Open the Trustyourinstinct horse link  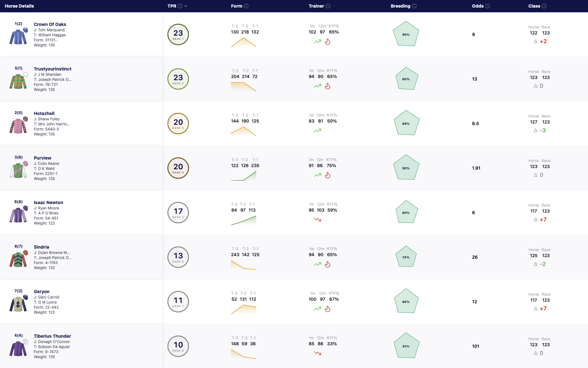pos(52,69)
